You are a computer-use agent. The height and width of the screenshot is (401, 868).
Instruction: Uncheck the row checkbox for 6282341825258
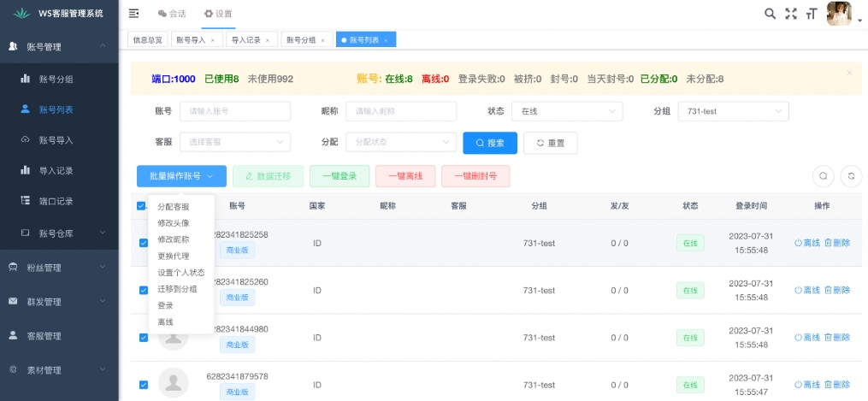tap(144, 243)
